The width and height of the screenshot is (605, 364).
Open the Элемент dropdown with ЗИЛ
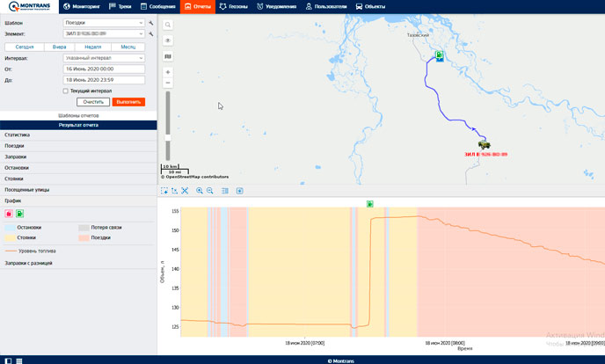104,33
